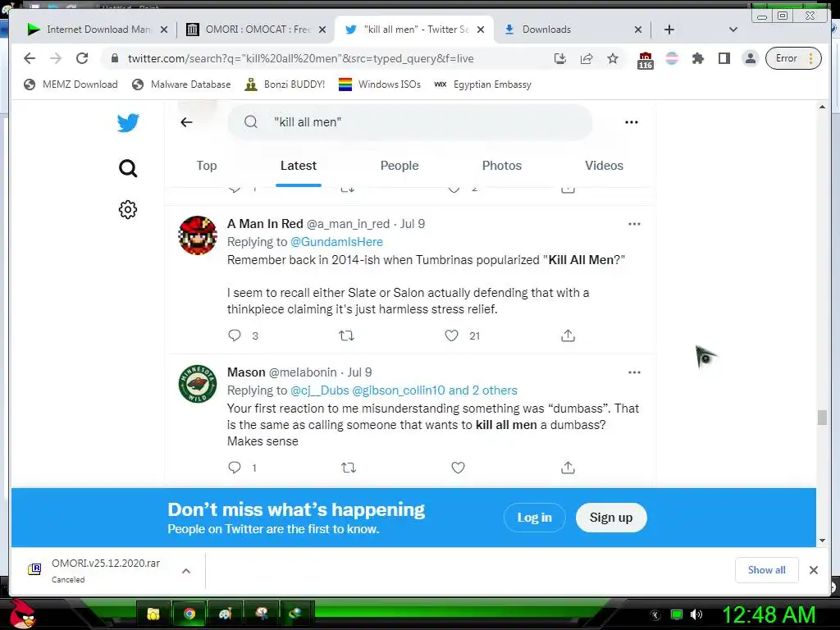The width and height of the screenshot is (840, 630).
Task: Switch to Top search tab
Action: click(206, 166)
